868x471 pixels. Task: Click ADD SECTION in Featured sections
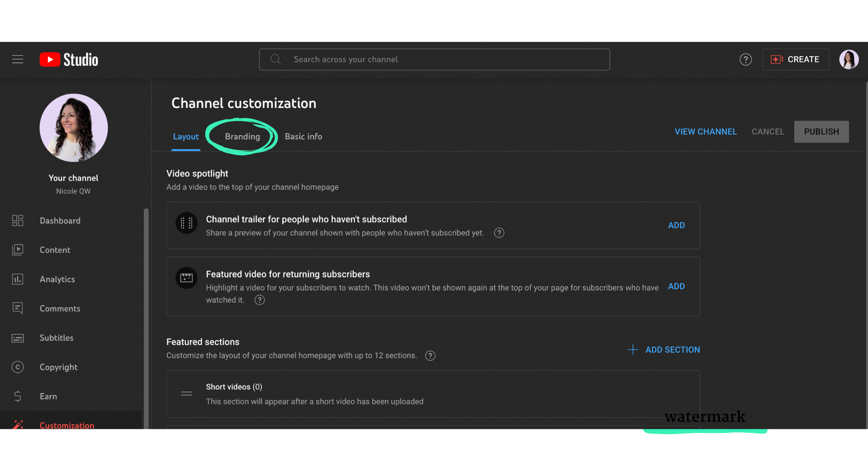coord(673,350)
